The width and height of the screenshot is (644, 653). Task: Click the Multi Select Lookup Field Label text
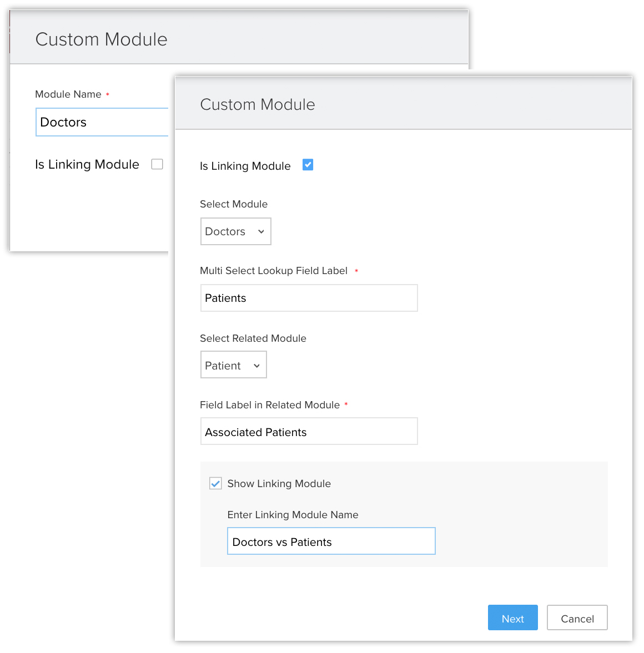pos(274,271)
